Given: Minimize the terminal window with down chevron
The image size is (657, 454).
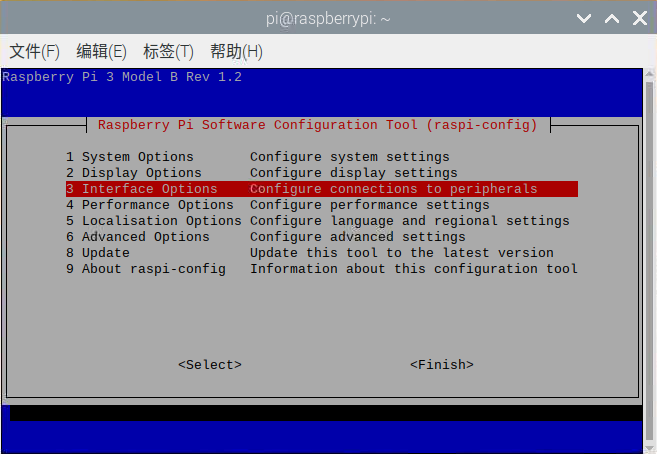Looking at the screenshot, I should pyautogui.click(x=584, y=18).
